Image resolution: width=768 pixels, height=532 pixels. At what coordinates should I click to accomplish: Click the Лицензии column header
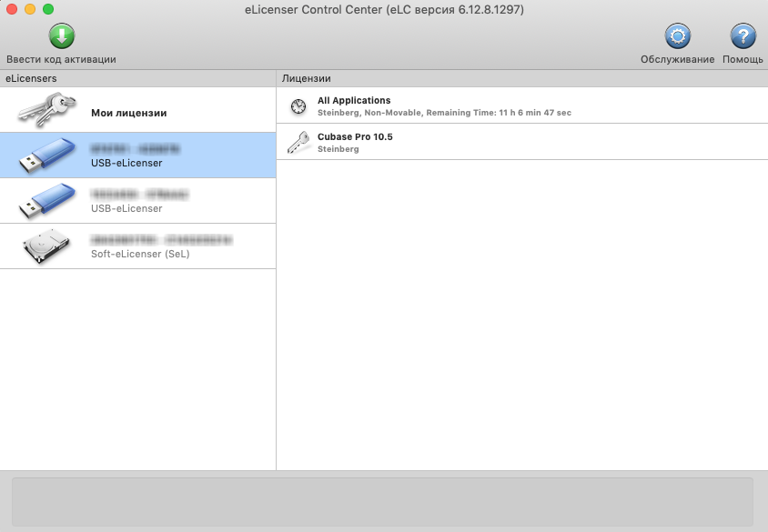pyautogui.click(x=522, y=78)
